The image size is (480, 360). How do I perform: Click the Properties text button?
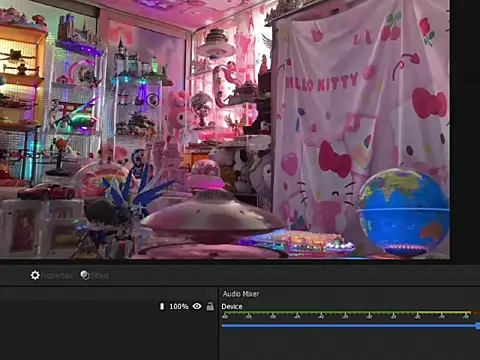[57, 276]
